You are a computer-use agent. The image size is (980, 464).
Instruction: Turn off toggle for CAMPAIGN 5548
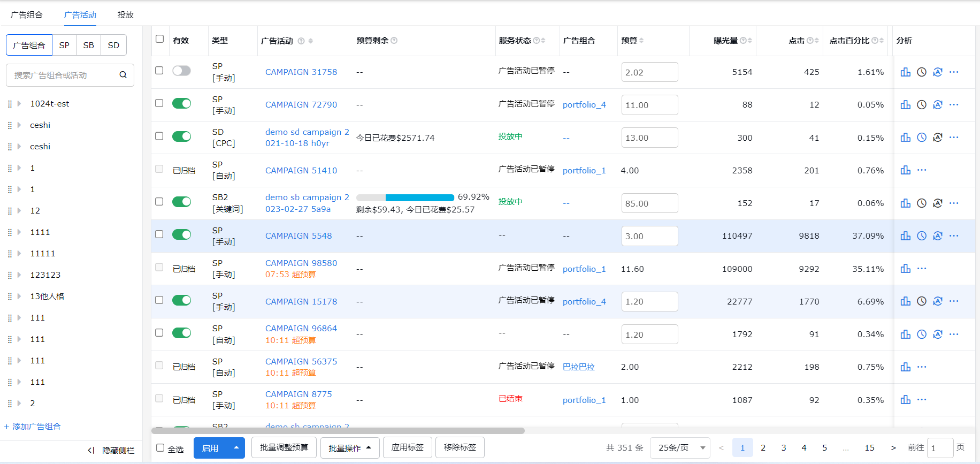pyautogui.click(x=181, y=234)
